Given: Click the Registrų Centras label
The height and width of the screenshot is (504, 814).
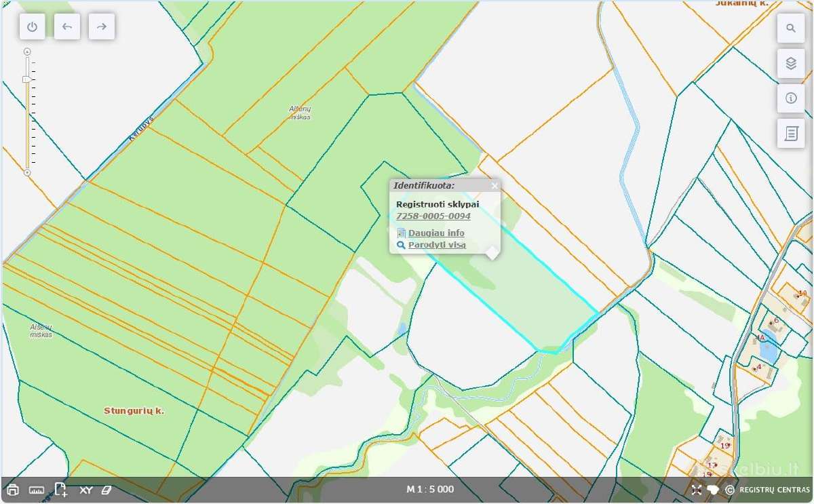Looking at the screenshot, I should click(x=775, y=490).
